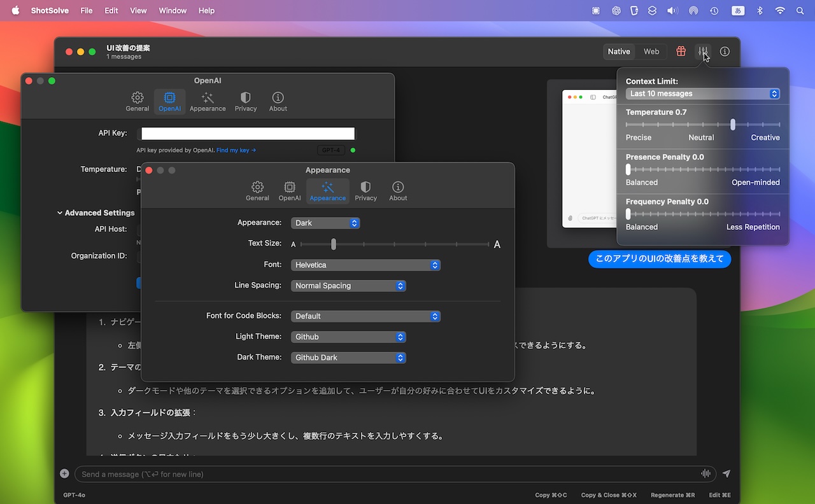Click the ChatGPT icon in the macOS menu bar
The width and height of the screenshot is (815, 504).
[616, 11]
